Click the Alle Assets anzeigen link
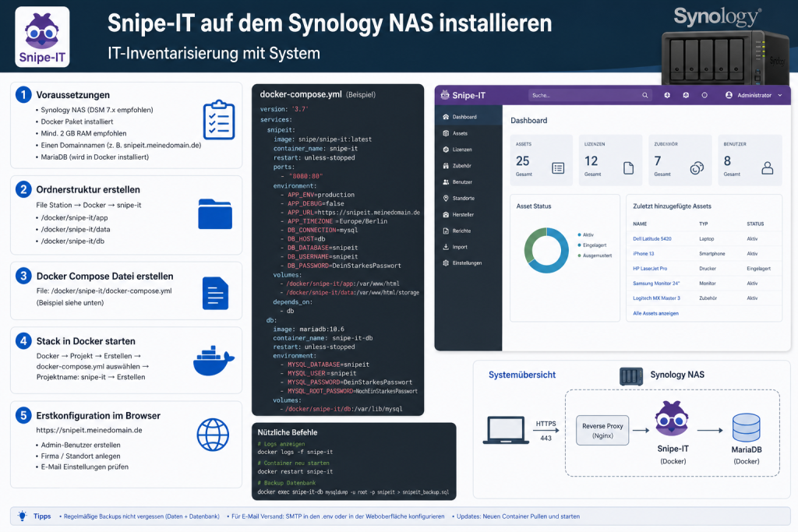The image size is (798, 532). tap(655, 313)
